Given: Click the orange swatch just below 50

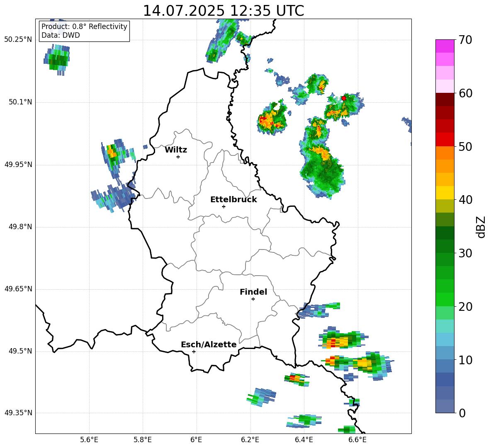Looking at the screenshot, I should point(445,153).
